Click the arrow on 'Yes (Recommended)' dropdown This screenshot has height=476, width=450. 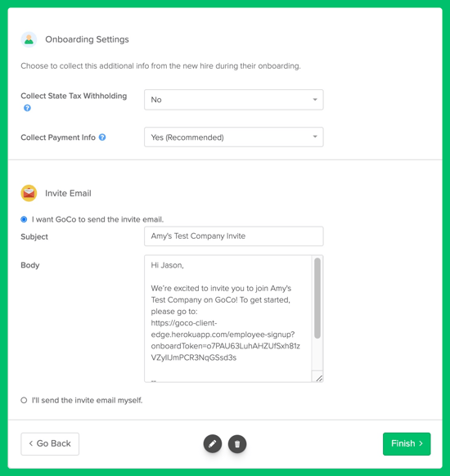pyautogui.click(x=315, y=137)
